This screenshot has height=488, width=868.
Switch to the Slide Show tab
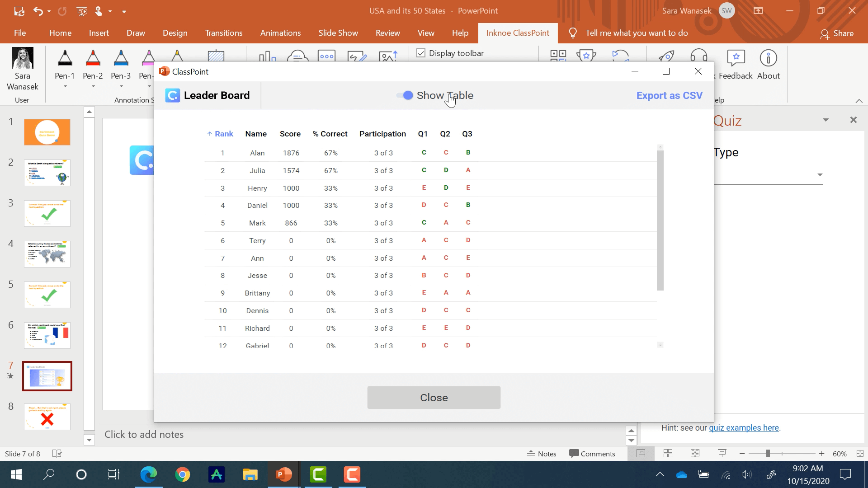[338, 33]
